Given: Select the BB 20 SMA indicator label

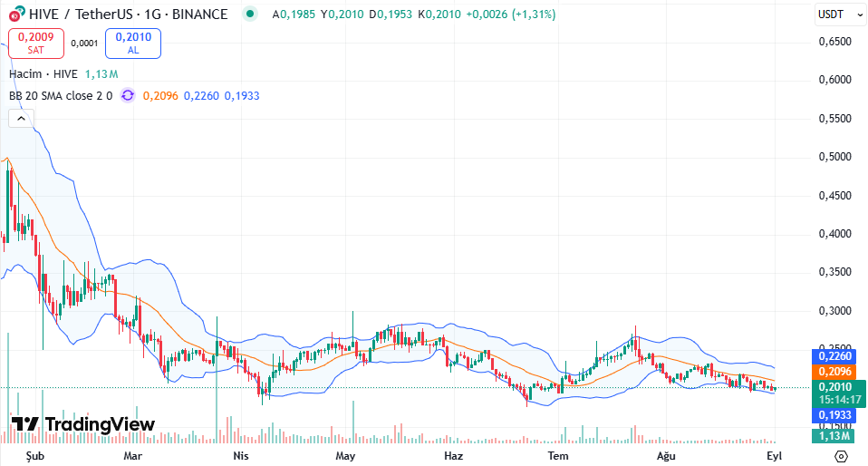Looking at the screenshot, I should point(61,96).
